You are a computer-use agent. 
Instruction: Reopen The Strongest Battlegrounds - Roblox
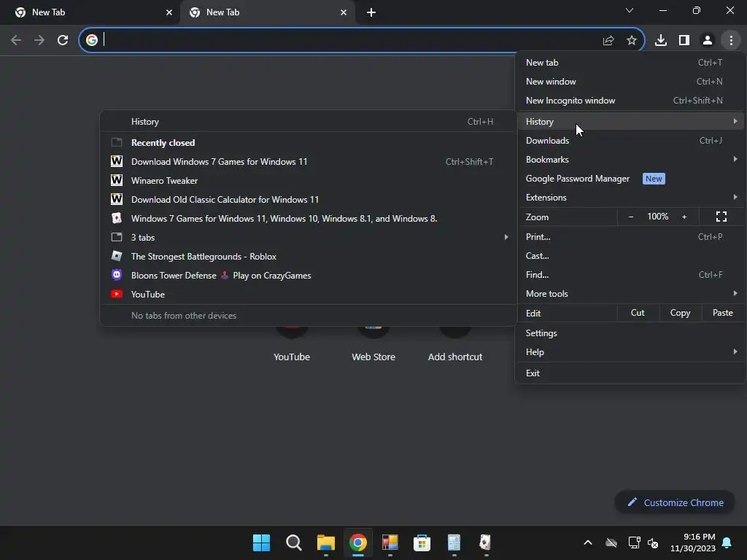[x=309, y=256]
